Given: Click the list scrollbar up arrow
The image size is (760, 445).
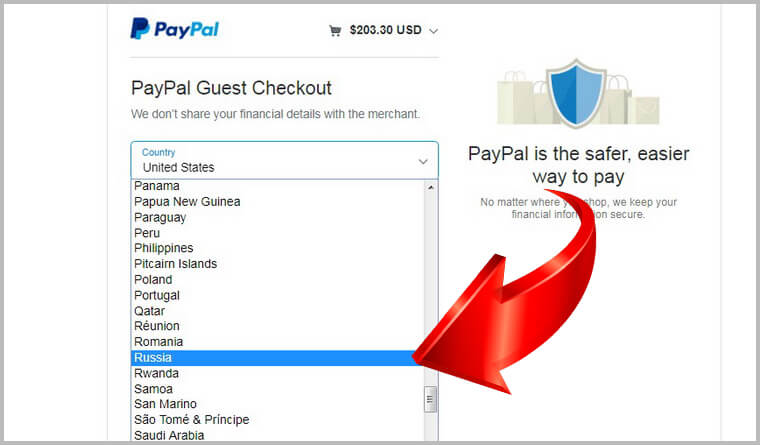Looking at the screenshot, I should point(431,187).
